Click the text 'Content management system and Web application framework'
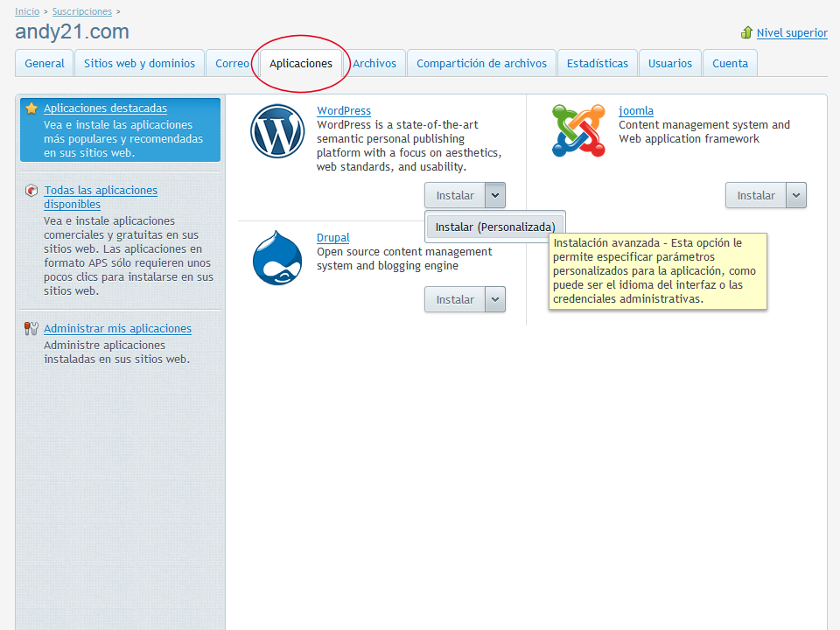Image resolution: width=840 pixels, height=630 pixels. tap(704, 132)
